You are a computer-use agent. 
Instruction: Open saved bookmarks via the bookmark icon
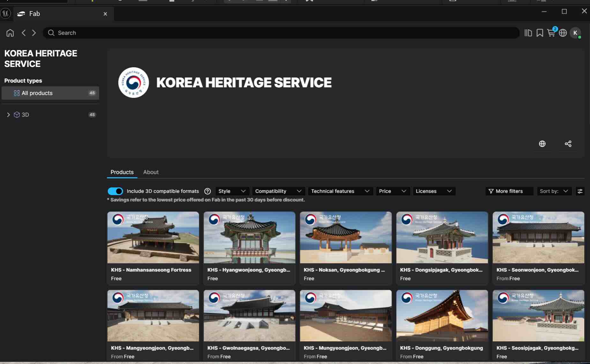[539, 33]
